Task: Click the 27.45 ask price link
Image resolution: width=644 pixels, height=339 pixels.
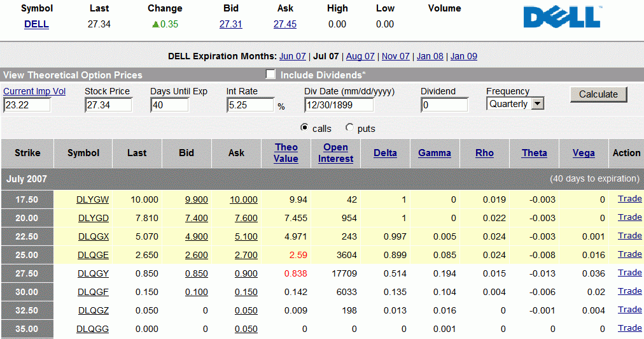Action: point(285,24)
